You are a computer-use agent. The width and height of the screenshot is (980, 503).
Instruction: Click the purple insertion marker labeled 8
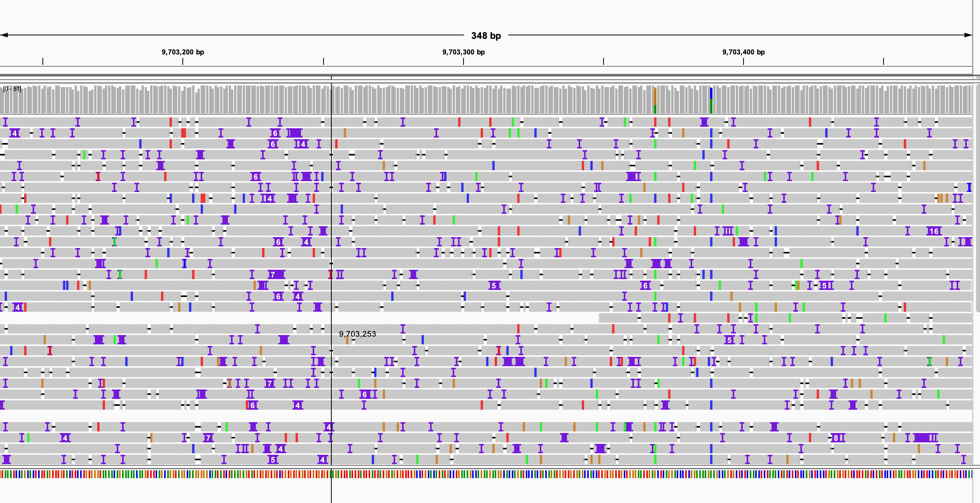tap(836, 438)
